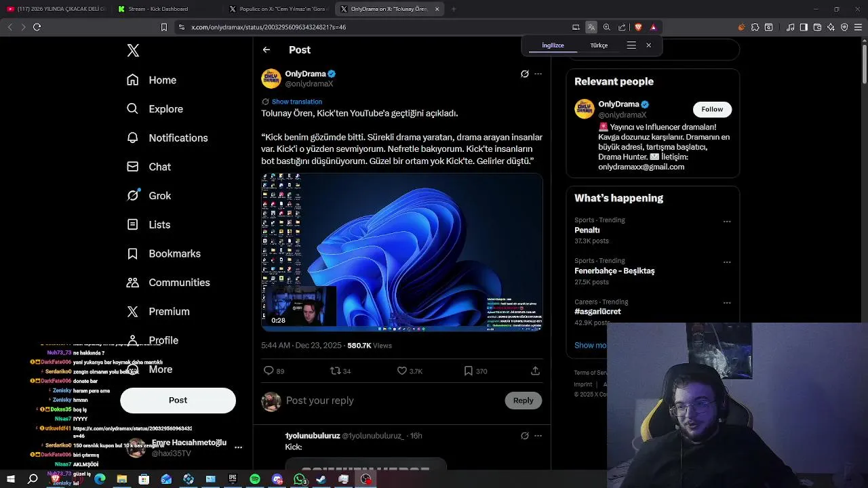Click Grok icon on 1yolunubuluruz reply
The width and height of the screenshot is (868, 488).
click(x=524, y=436)
